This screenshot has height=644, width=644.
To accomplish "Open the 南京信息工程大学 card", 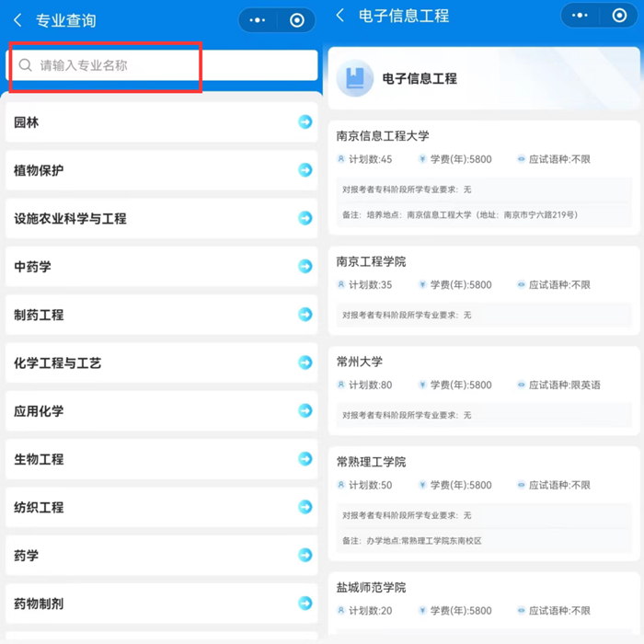I will pyautogui.click(x=483, y=175).
